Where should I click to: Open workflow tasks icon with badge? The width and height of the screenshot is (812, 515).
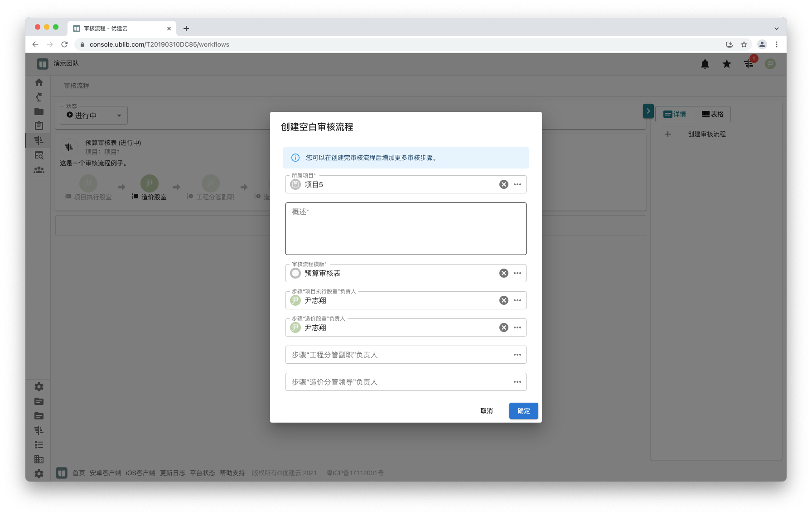pos(749,64)
